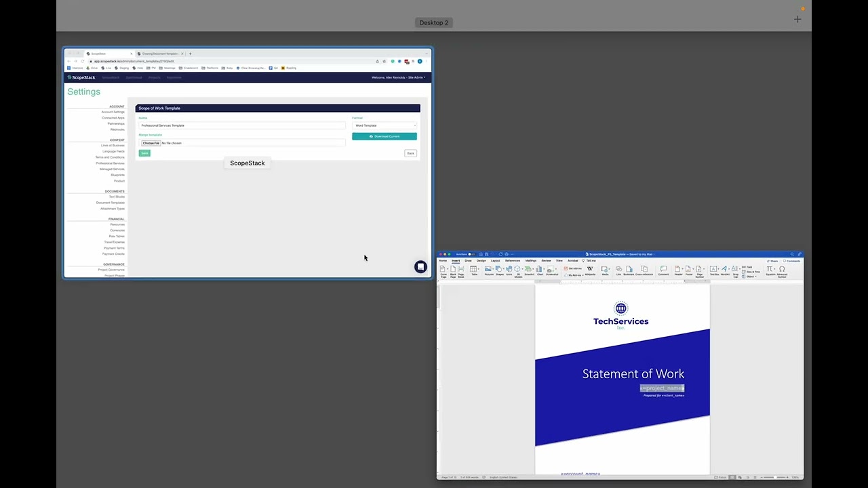Click the green Save button
The width and height of the screenshot is (868, 488).
[144, 153]
